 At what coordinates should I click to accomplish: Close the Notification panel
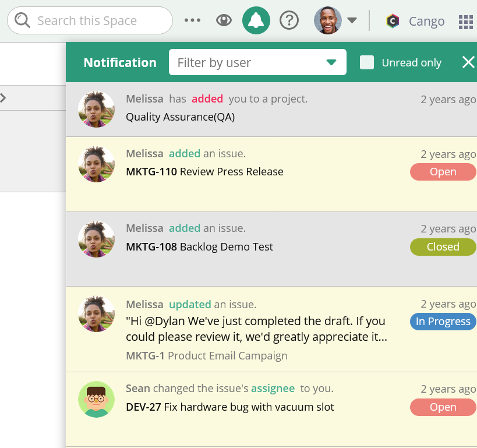468,62
